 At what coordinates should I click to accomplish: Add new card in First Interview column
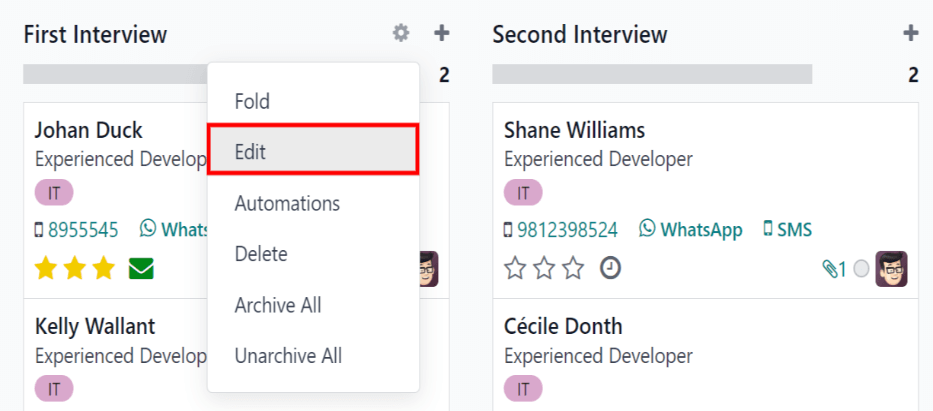click(441, 34)
